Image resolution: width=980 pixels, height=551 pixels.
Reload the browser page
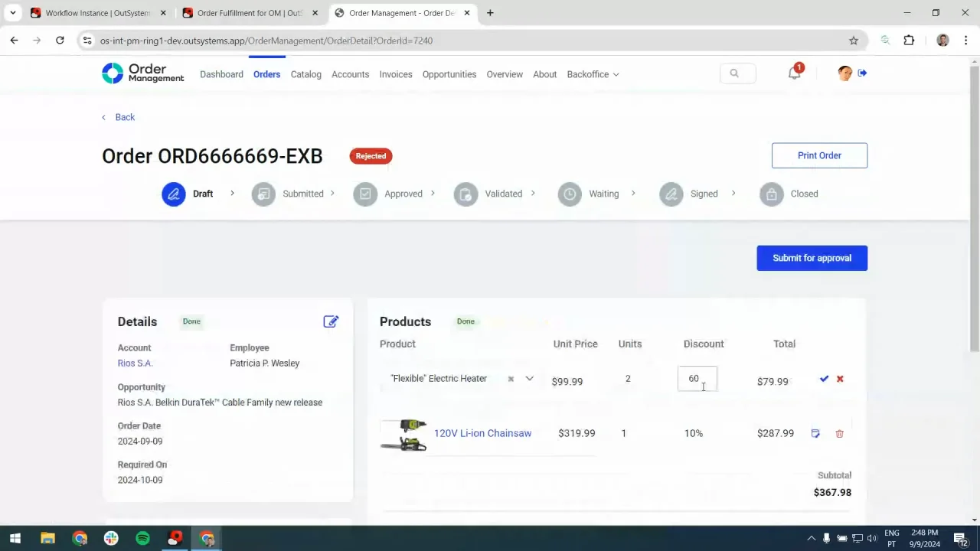(x=60, y=41)
